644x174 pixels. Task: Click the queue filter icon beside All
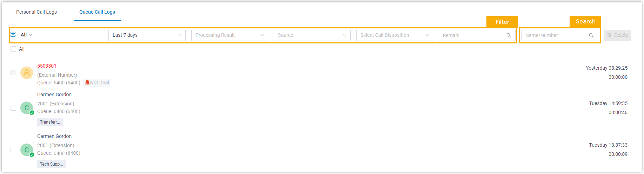pos(13,35)
